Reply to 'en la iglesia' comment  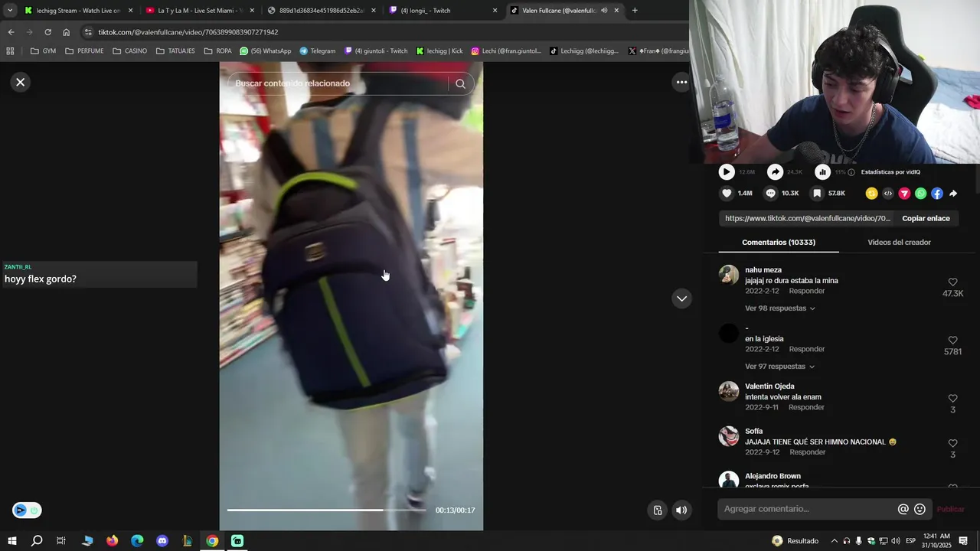click(x=807, y=349)
